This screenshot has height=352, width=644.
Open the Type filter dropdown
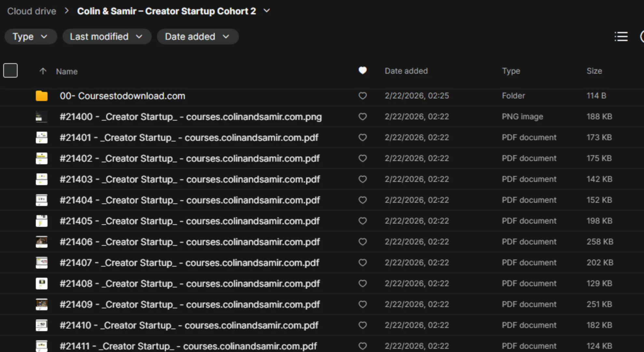pos(30,37)
